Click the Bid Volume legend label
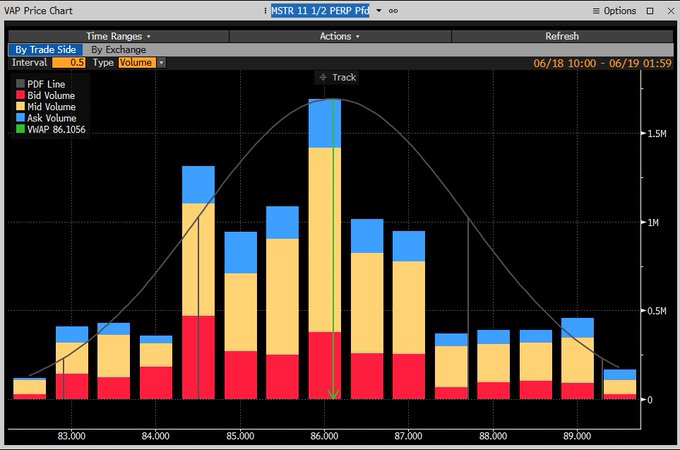Screen dimensions: 680x450 pyautogui.click(x=51, y=95)
